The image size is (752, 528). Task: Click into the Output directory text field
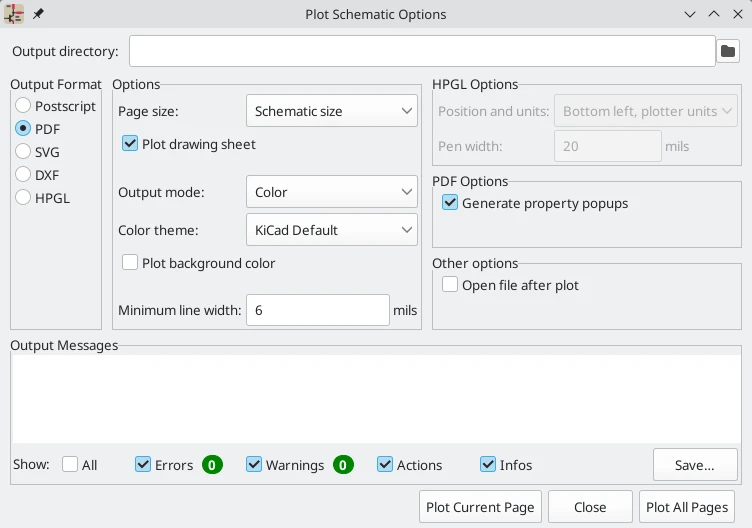pyautogui.click(x=422, y=51)
